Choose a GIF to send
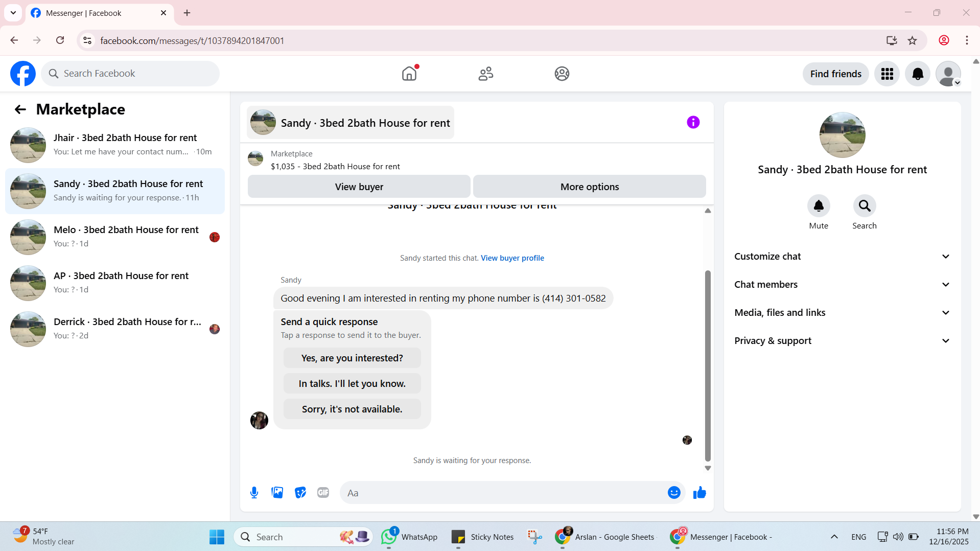The width and height of the screenshot is (980, 551). point(323,493)
